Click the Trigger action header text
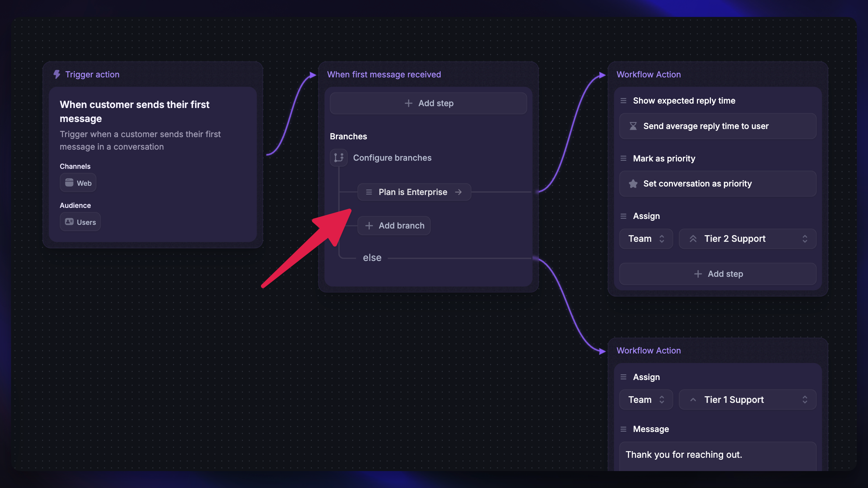This screenshot has height=488, width=868. 92,74
